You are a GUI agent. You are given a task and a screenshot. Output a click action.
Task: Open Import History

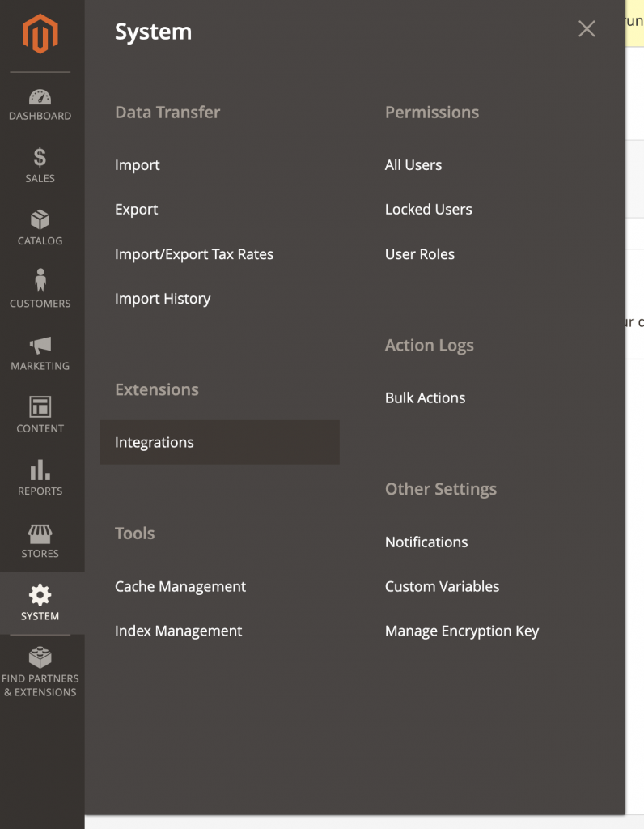click(x=163, y=299)
